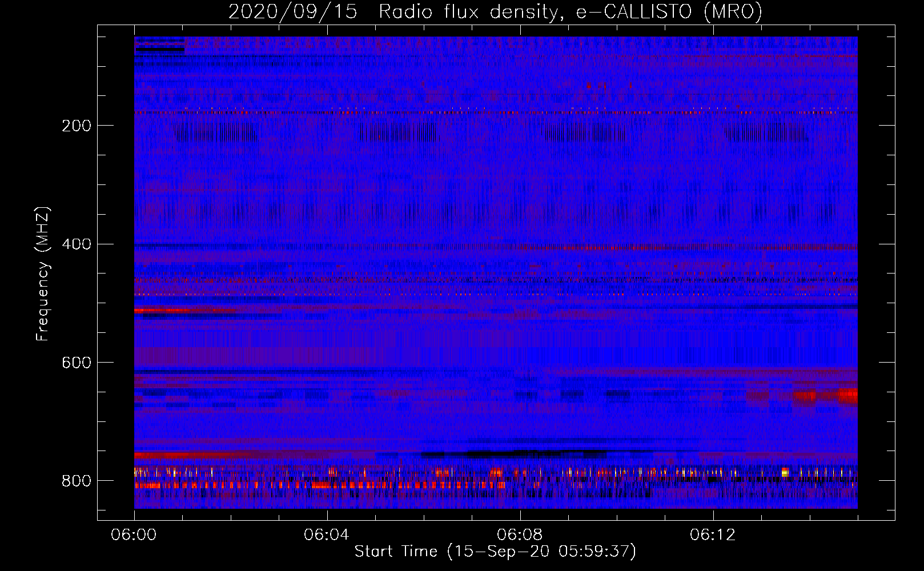The width and height of the screenshot is (924, 571).
Task: Click the 06:00 time tick label
Action: pyautogui.click(x=134, y=535)
